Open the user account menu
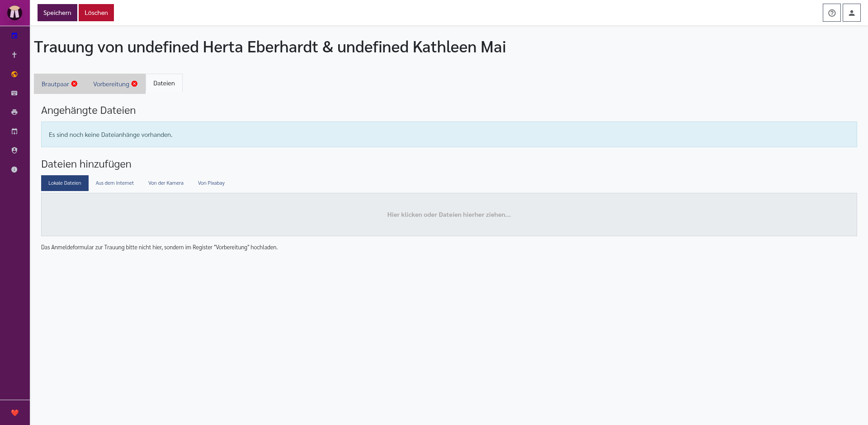This screenshot has width=868, height=425. point(851,13)
